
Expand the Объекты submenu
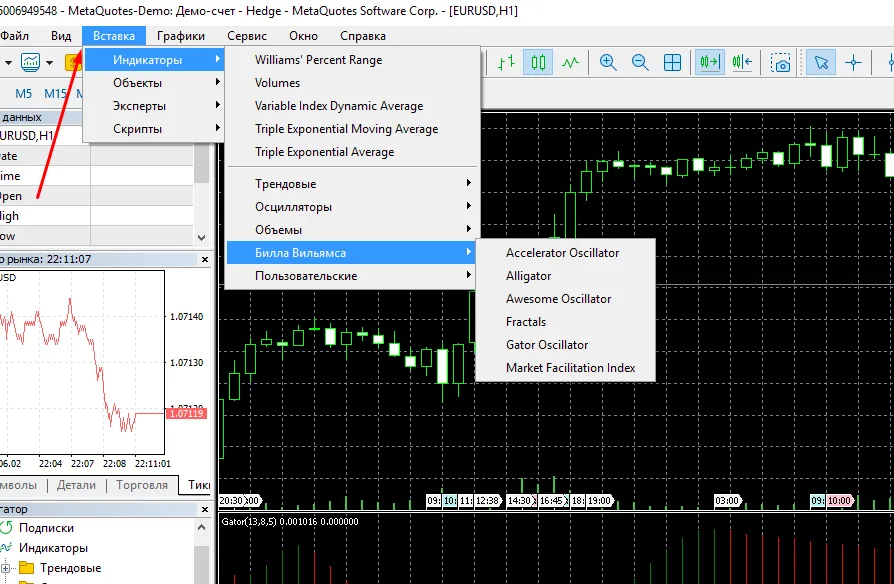pos(154,83)
